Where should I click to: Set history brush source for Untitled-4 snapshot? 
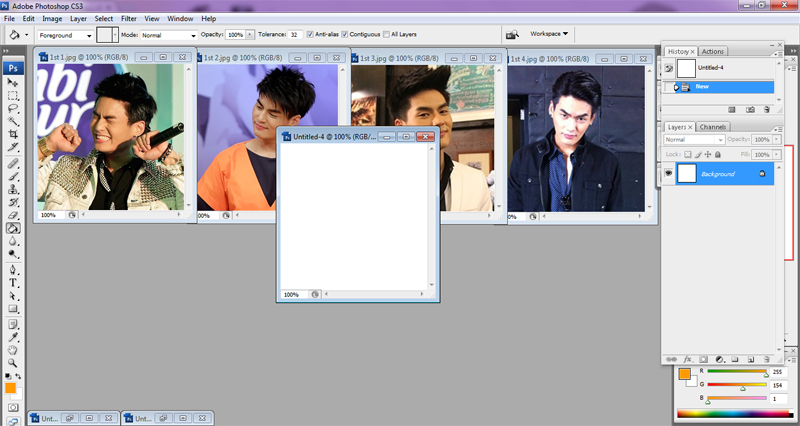(668, 68)
